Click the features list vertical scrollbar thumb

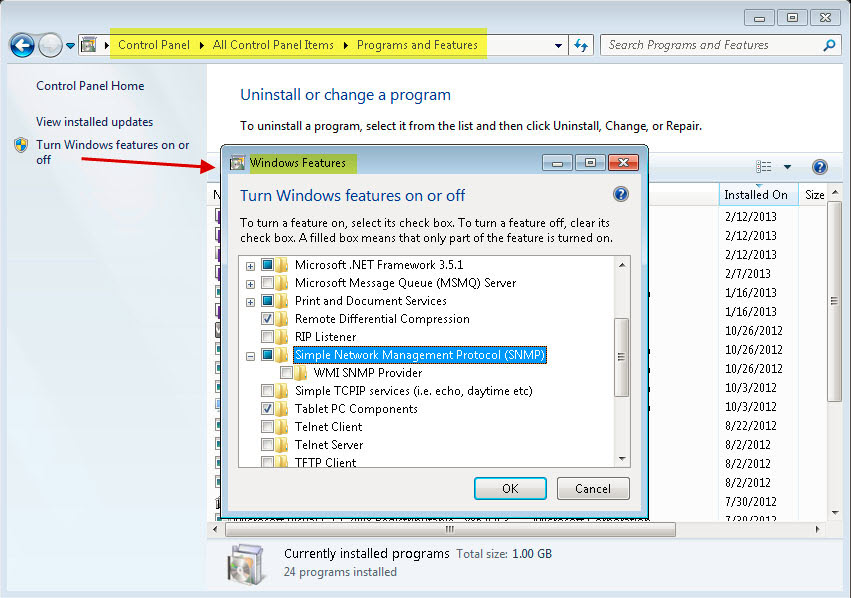click(621, 357)
